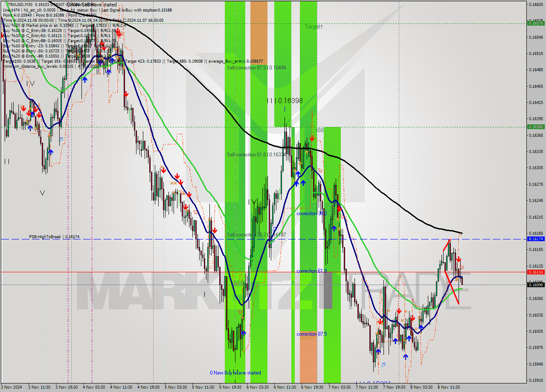Select the 'Buy %20 @ Entry -88: 0.15551' line
Viewport: 546px width, 392px height.
coord(32,56)
